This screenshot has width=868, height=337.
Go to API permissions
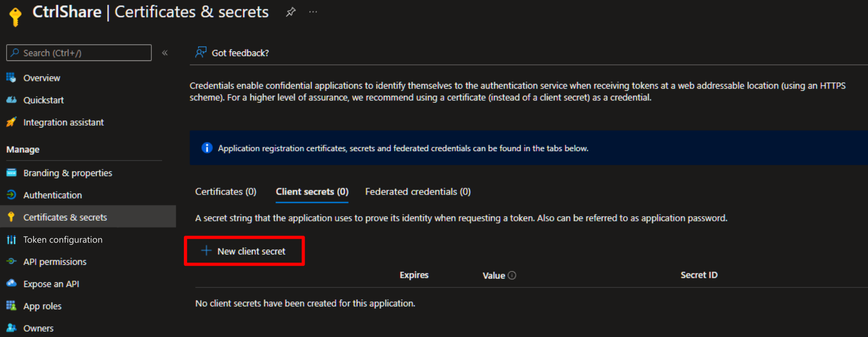click(x=55, y=261)
